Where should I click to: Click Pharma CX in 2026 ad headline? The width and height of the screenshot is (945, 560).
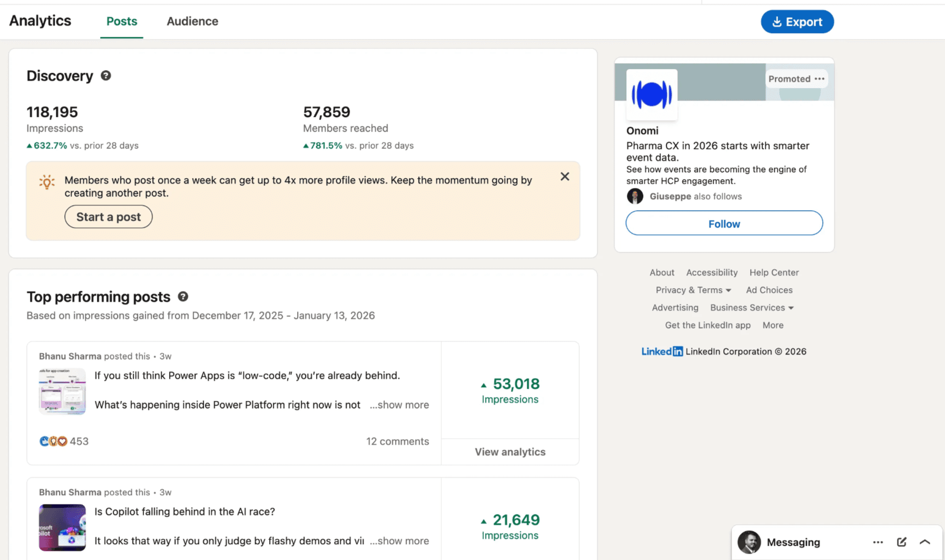[717, 152]
